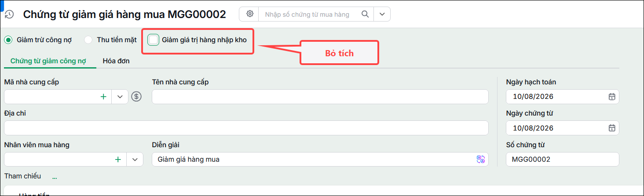
Task: Expand the Mã nhà cung cấp dropdown
Action: pyautogui.click(x=120, y=97)
